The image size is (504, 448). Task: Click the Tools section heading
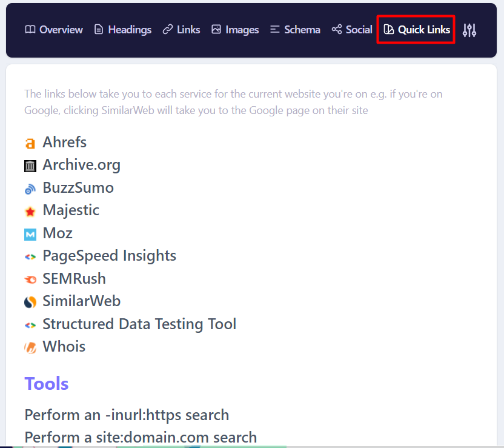point(47,383)
